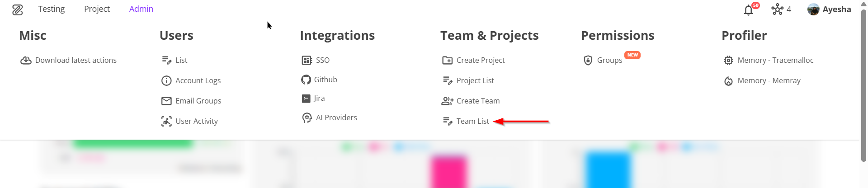Click the Jira terminal icon

pos(306,99)
